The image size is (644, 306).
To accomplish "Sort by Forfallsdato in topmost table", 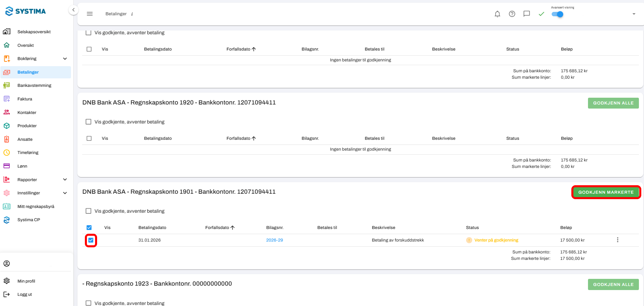I will pyautogui.click(x=241, y=49).
